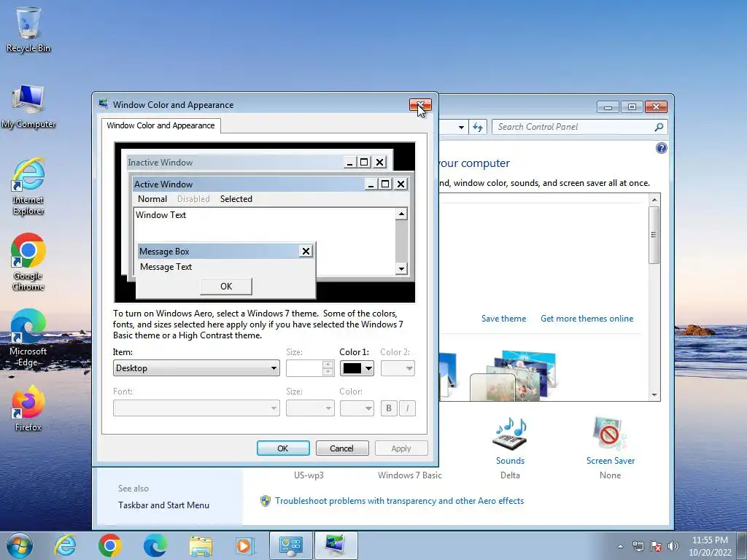This screenshot has width=747, height=560.
Task: Expand address bar history dropdown arrow
Action: point(461,127)
